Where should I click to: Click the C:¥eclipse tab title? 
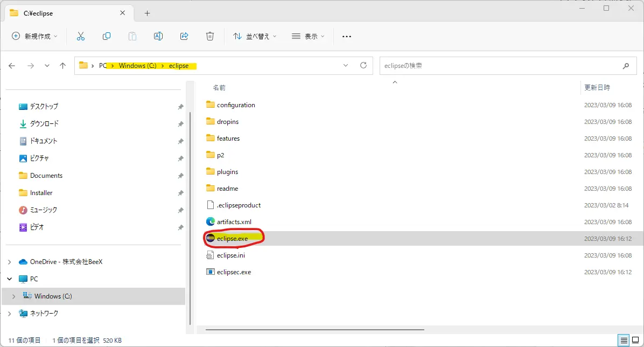[38, 13]
